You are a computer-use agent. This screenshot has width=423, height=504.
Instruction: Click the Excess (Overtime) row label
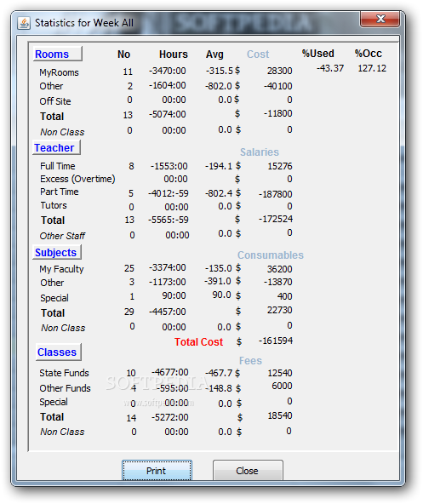tap(77, 179)
